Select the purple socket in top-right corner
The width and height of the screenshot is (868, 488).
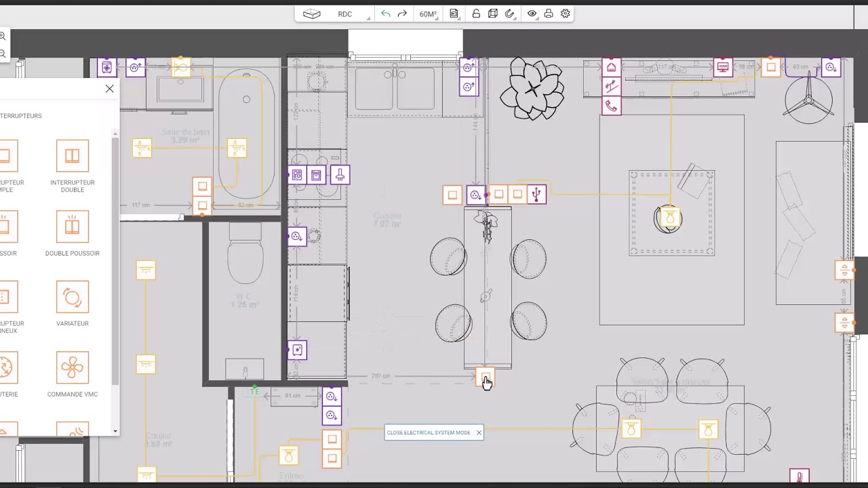(x=831, y=67)
